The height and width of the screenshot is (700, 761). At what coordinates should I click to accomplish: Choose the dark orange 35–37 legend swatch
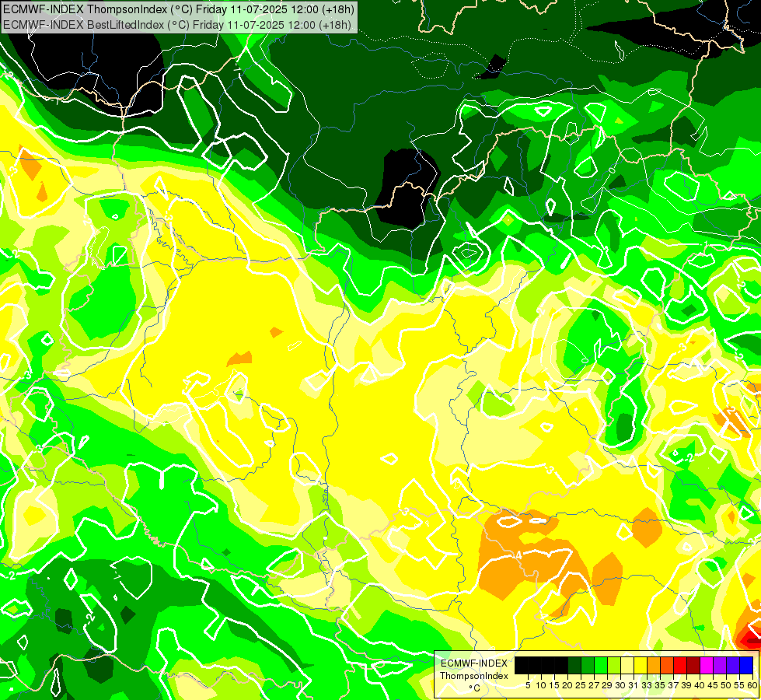(667, 665)
